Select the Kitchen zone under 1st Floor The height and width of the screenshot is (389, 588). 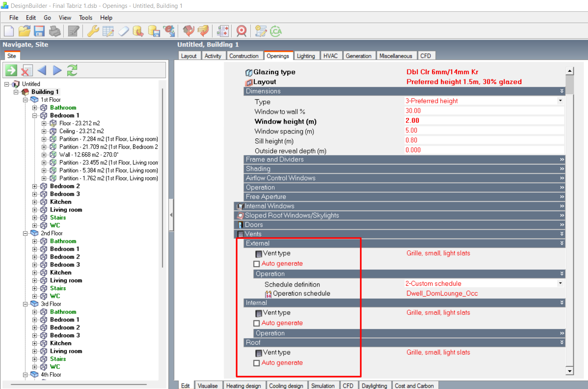61,202
